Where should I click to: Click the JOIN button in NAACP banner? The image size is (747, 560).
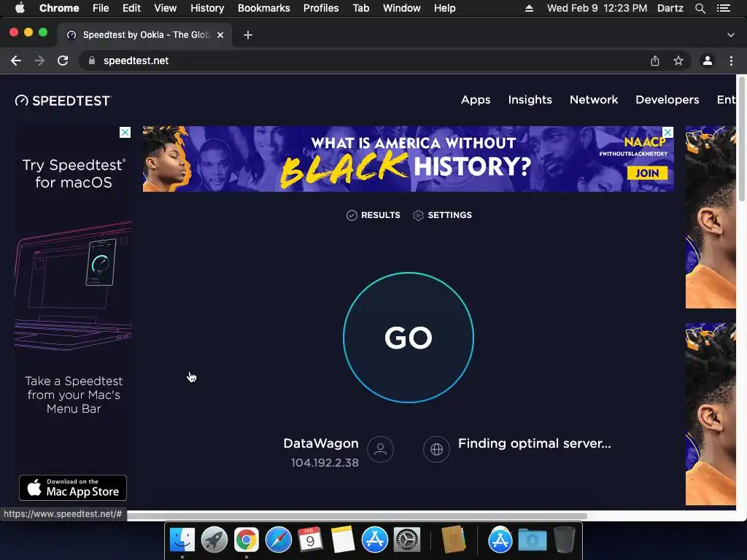coord(647,173)
